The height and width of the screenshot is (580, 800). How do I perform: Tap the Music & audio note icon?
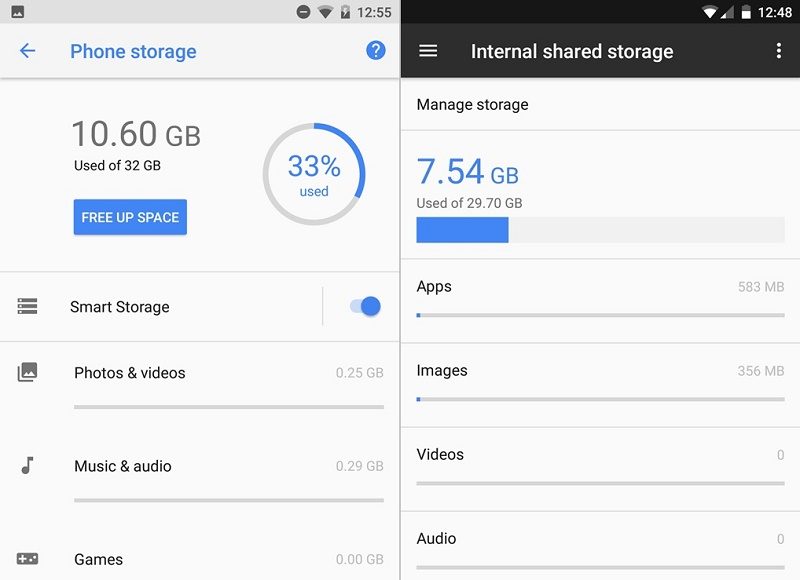pyautogui.click(x=27, y=465)
